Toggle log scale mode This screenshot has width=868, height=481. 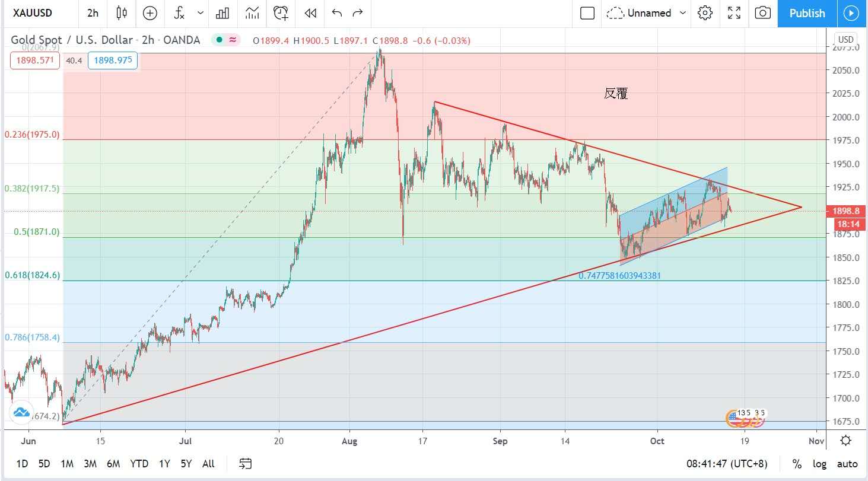819,464
